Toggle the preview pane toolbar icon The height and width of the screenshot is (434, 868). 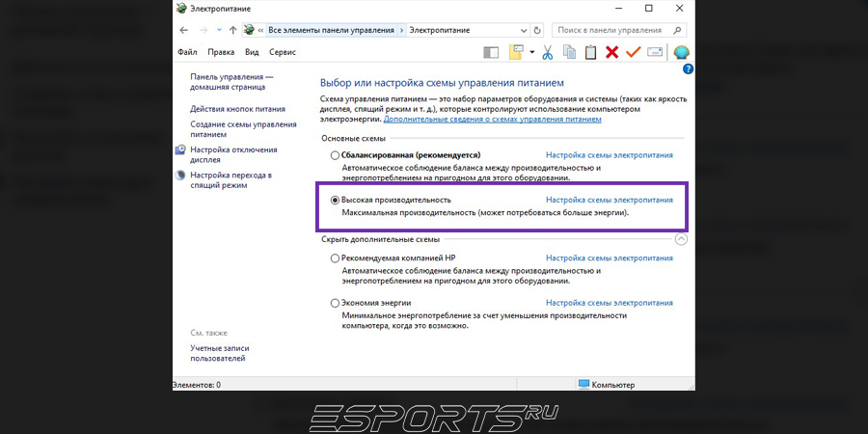tap(491, 53)
